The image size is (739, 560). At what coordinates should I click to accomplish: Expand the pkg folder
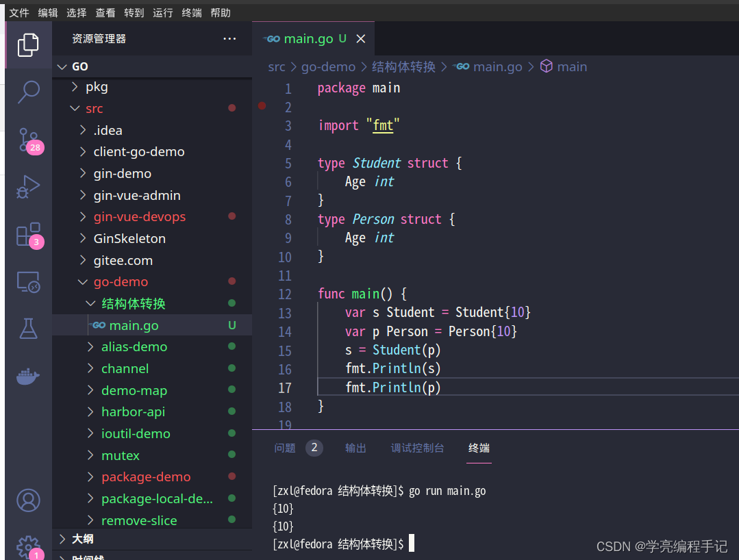coord(75,87)
